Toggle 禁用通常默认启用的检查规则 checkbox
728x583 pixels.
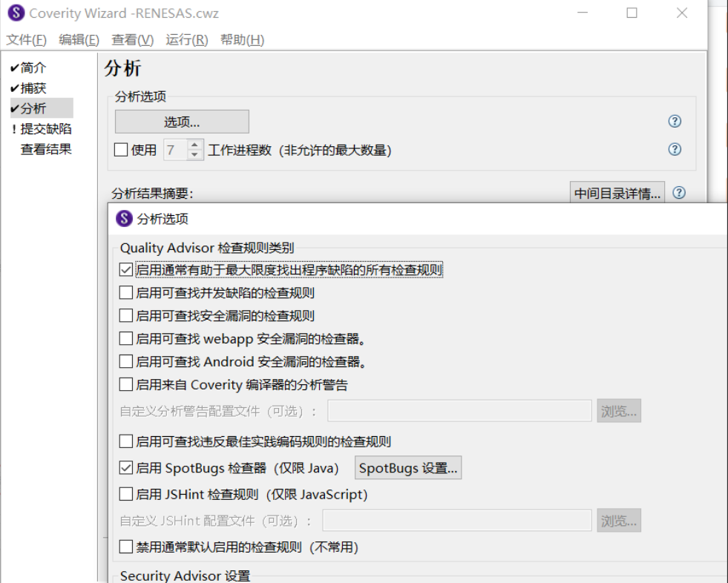[x=126, y=547]
